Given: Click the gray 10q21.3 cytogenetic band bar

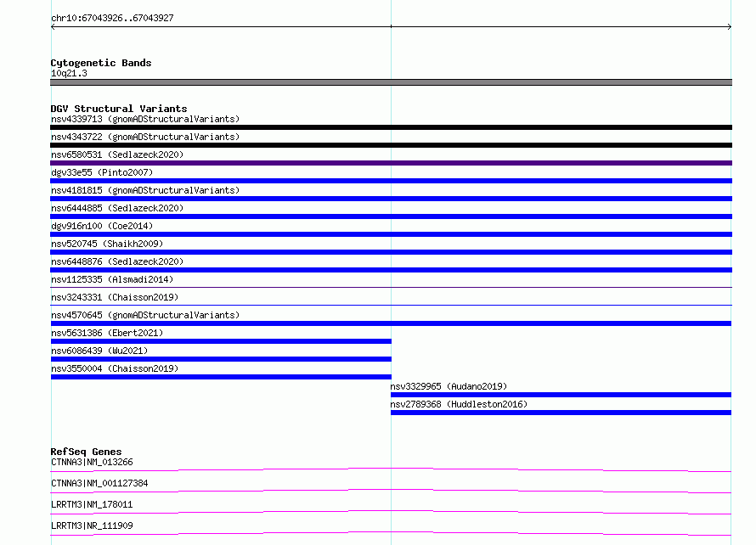Looking at the screenshot, I should pyautogui.click(x=391, y=82).
